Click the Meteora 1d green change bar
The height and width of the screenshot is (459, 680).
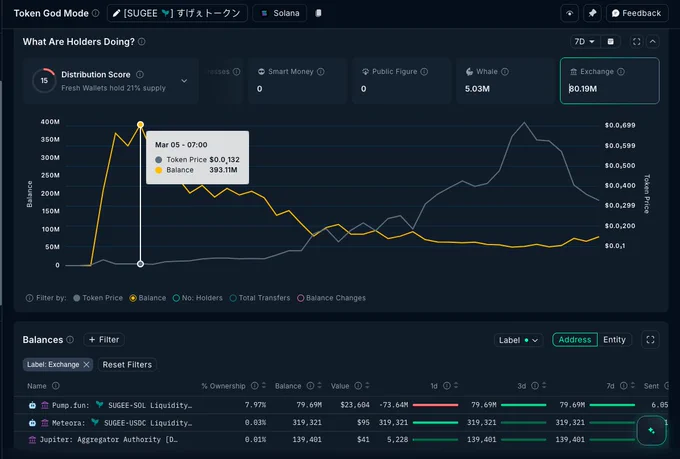(435, 423)
